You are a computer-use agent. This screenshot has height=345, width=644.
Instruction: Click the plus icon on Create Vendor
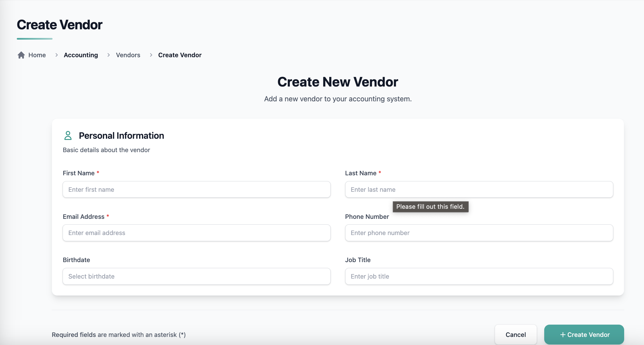[x=563, y=335]
